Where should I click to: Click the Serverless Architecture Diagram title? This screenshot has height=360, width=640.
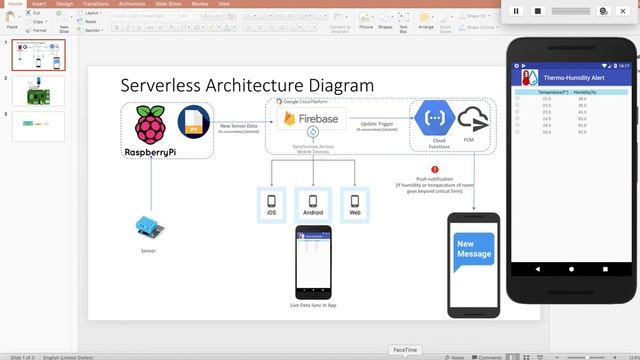[x=247, y=85]
